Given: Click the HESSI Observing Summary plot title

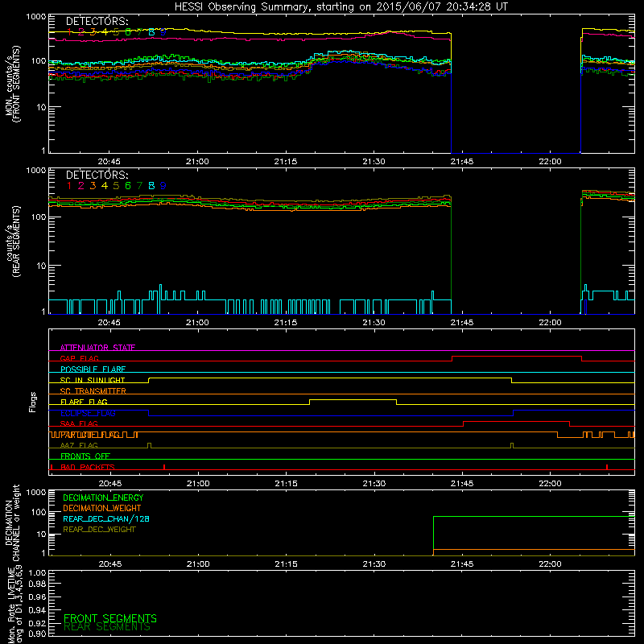Looking at the screenshot, I should pyautogui.click(x=341, y=7).
